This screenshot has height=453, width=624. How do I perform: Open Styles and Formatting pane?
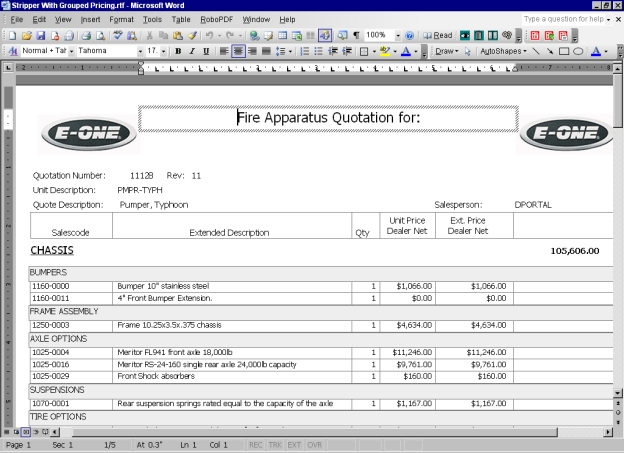point(12,51)
